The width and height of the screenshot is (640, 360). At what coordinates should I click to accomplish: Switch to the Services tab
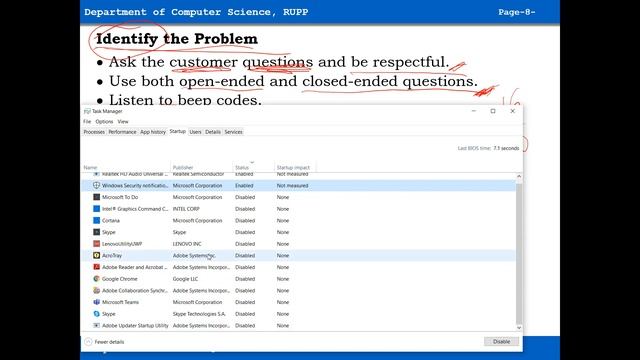click(x=233, y=132)
